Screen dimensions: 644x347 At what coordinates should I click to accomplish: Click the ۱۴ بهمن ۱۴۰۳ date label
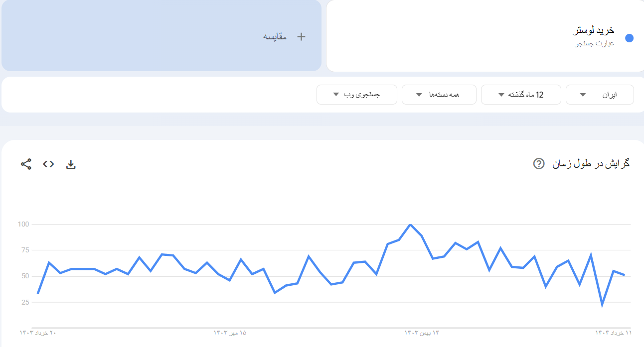click(x=422, y=333)
